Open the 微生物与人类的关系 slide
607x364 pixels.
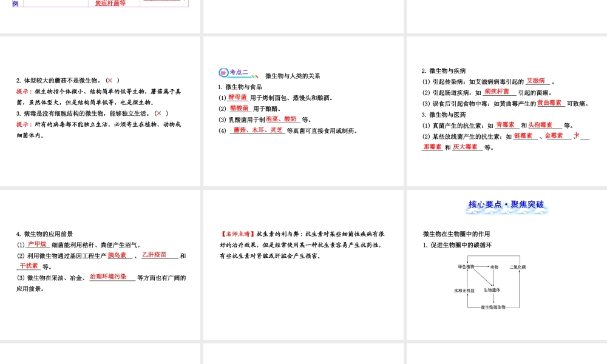(303, 111)
